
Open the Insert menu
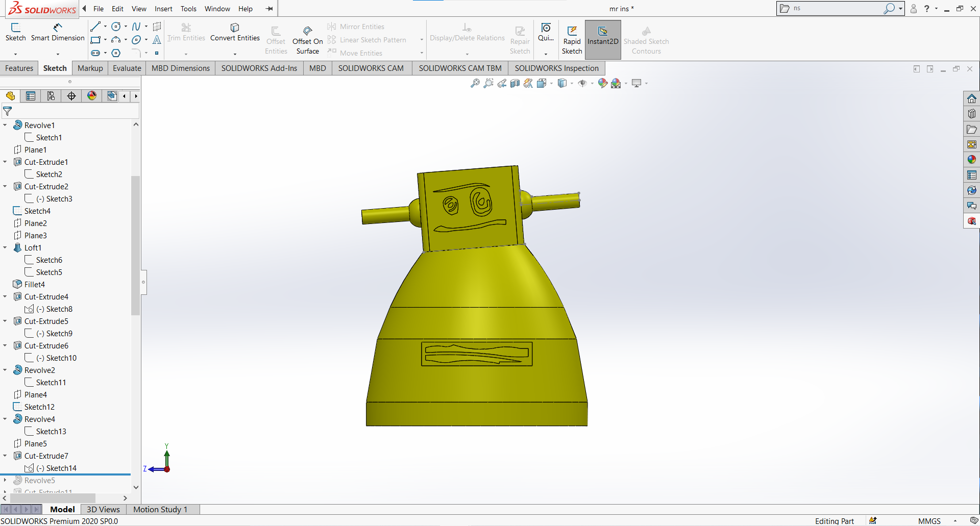163,9
